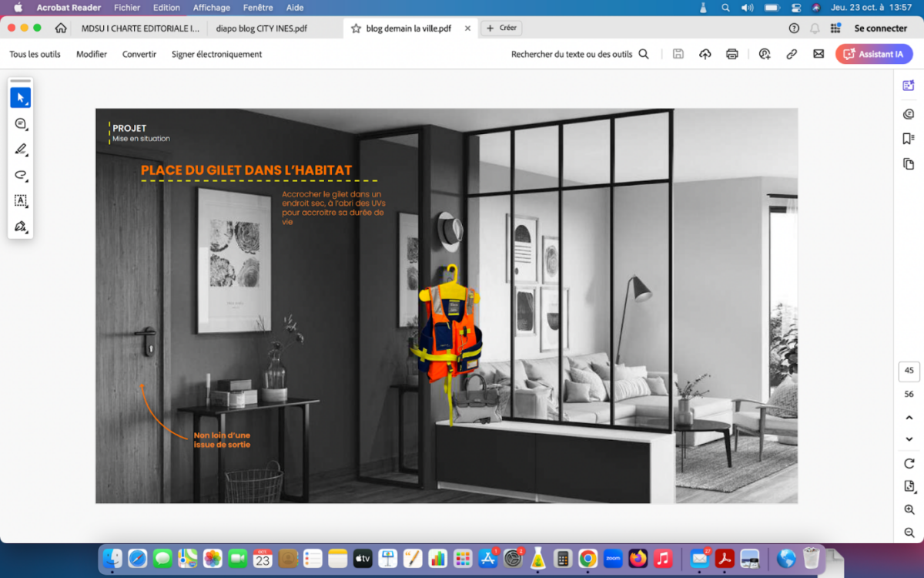Star the blog demain la ville.pdf tab
Image resolution: width=924 pixels, height=578 pixels.
coord(356,29)
